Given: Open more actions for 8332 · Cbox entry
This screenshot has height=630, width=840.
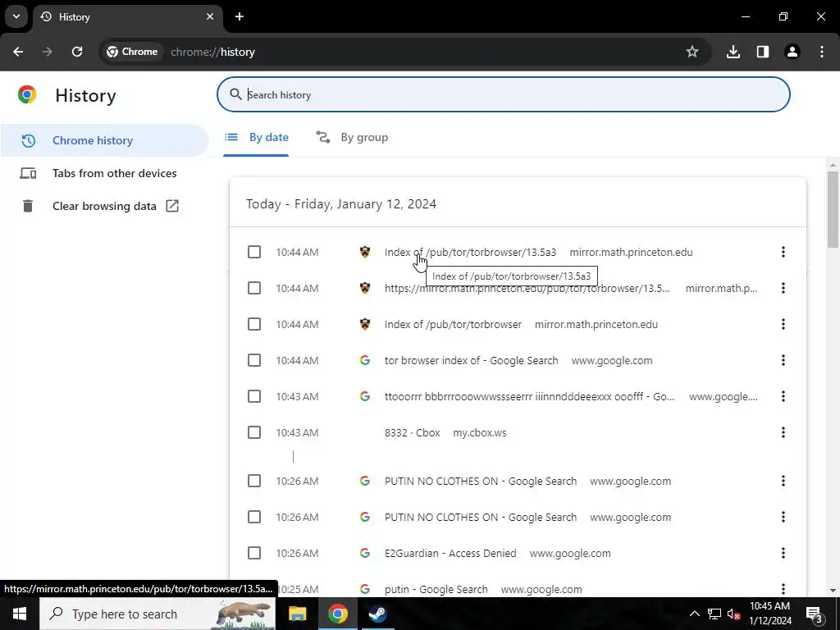Looking at the screenshot, I should point(783,432).
